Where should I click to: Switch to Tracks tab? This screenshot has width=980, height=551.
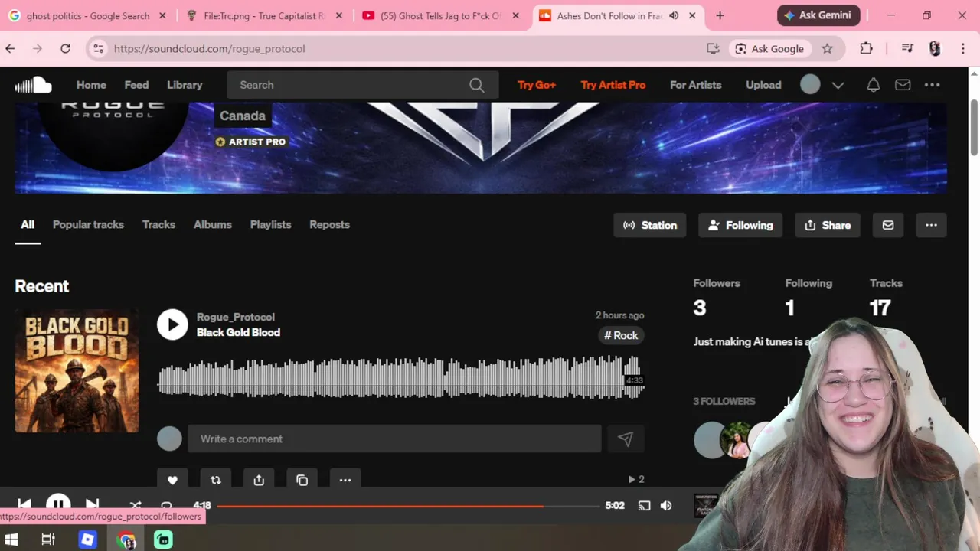(158, 224)
